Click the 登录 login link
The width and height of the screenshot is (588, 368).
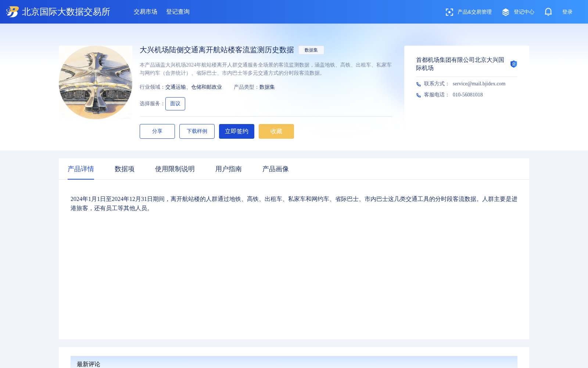tap(567, 12)
